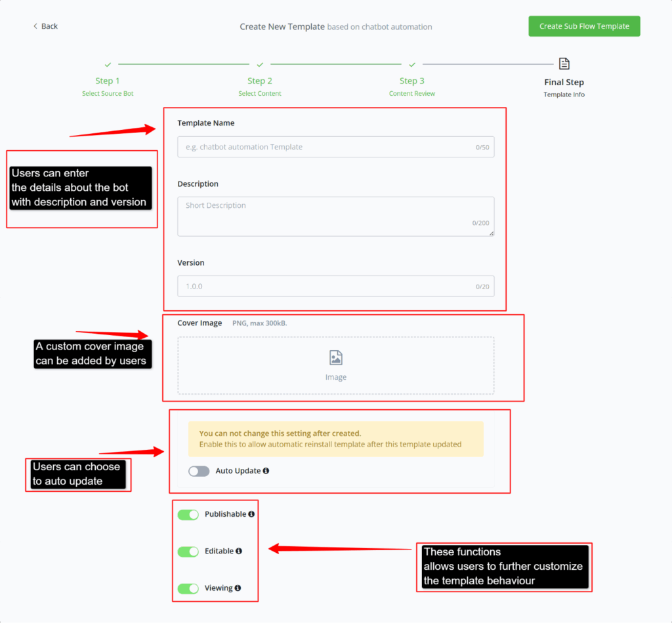Click the Step 1 checkmark icon
Image resolution: width=672 pixels, height=623 pixels.
pyautogui.click(x=108, y=64)
